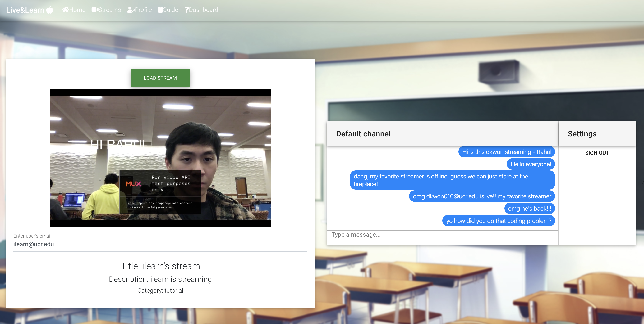This screenshot has width=644, height=324.
Task: Click the user's email input field
Action: [160, 244]
